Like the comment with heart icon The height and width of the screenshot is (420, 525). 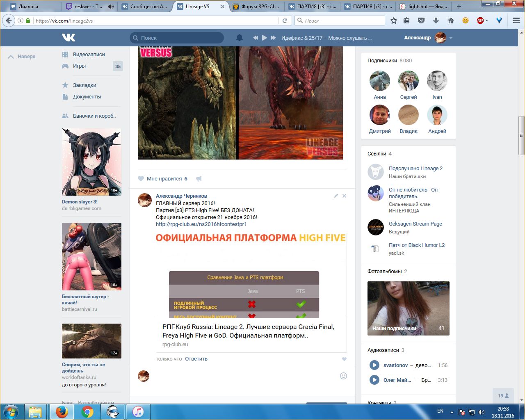tap(344, 359)
